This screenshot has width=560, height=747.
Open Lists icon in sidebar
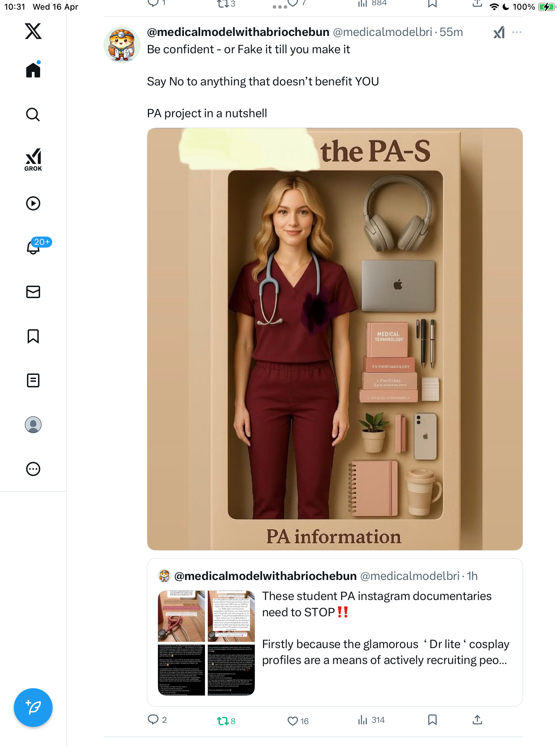33,380
